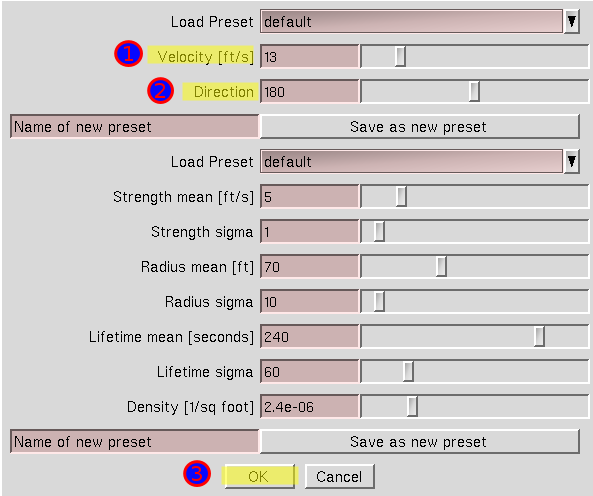Click the Velocity slider handle
593x496 pixels.
(x=400, y=57)
